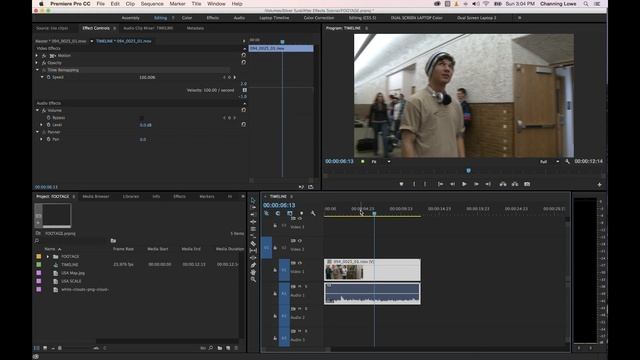
Task: Select the Pen tool in the tools panel
Action: pyautogui.click(x=253, y=265)
